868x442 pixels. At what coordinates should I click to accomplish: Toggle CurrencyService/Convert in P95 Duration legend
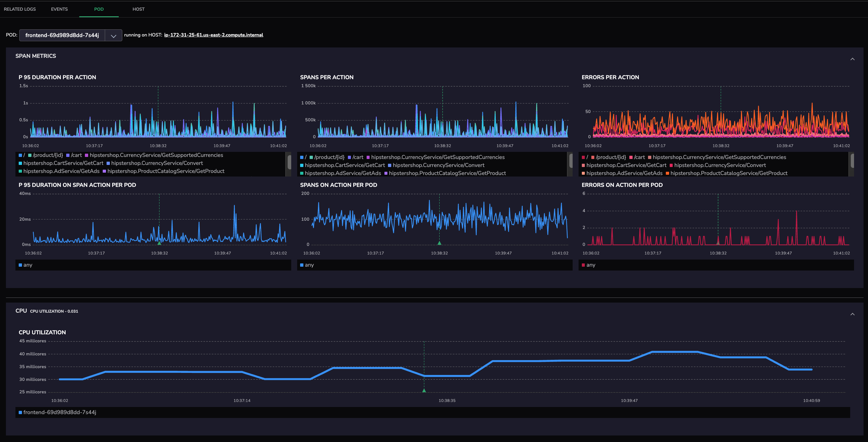tap(157, 163)
